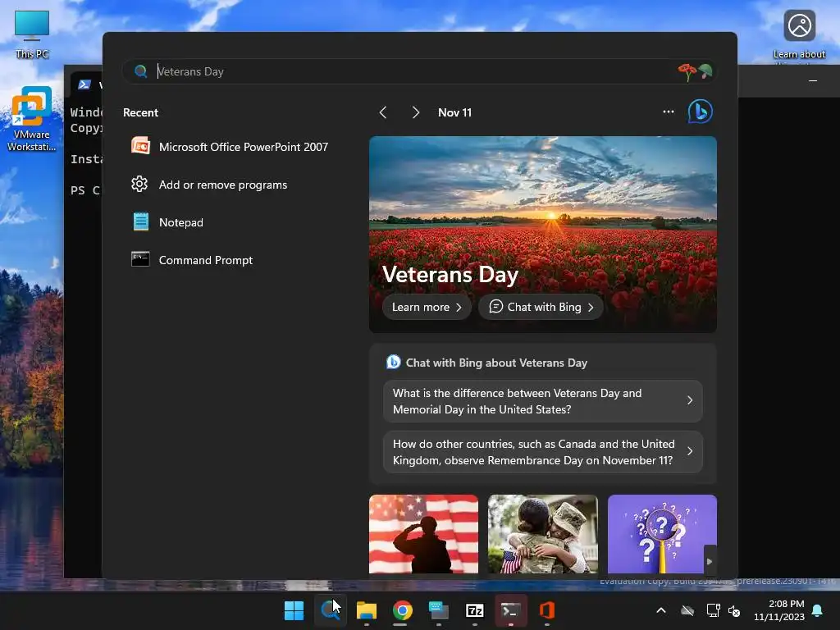Open Google Chrome from taskbar
This screenshot has height=630, width=840.
click(x=402, y=610)
